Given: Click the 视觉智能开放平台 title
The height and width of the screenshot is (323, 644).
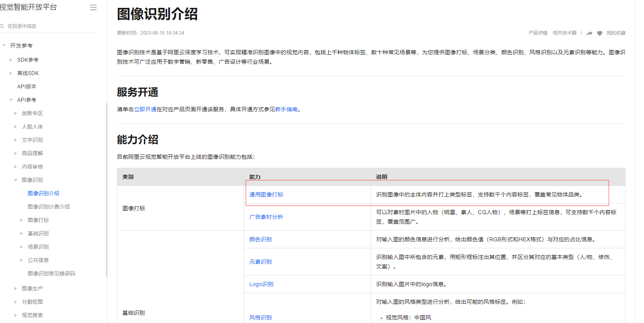Looking at the screenshot, I should pos(28,7).
